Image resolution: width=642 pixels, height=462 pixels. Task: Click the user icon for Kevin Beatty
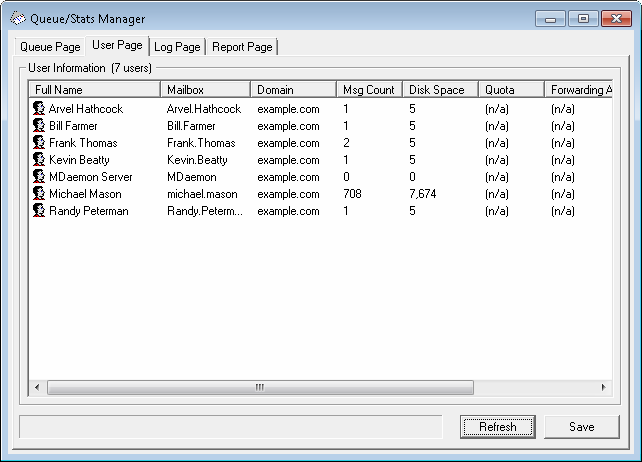click(x=38, y=160)
